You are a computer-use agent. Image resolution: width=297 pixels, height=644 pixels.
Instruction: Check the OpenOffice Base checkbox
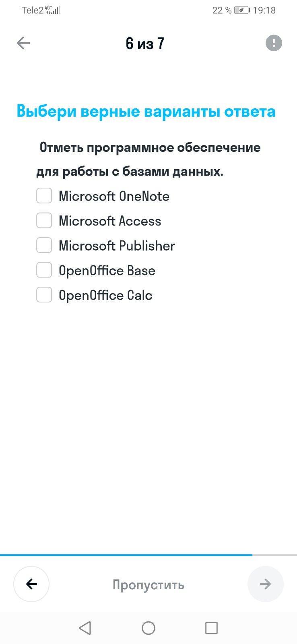tap(44, 270)
